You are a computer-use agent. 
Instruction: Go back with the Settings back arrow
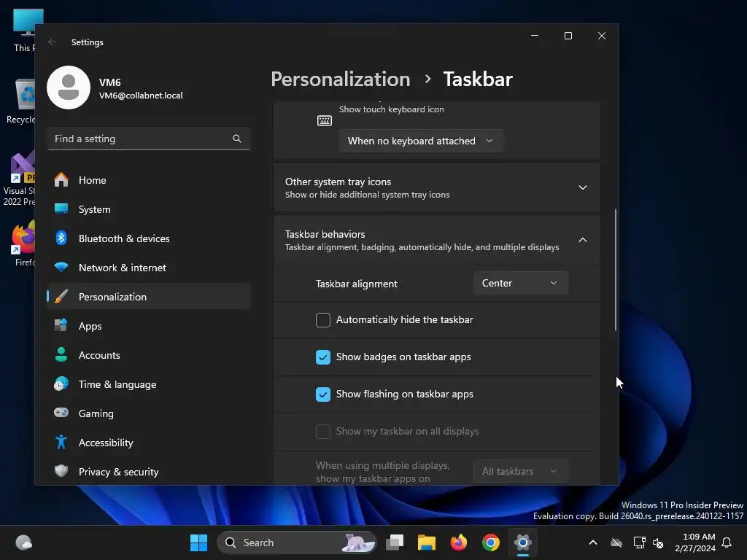pos(53,42)
